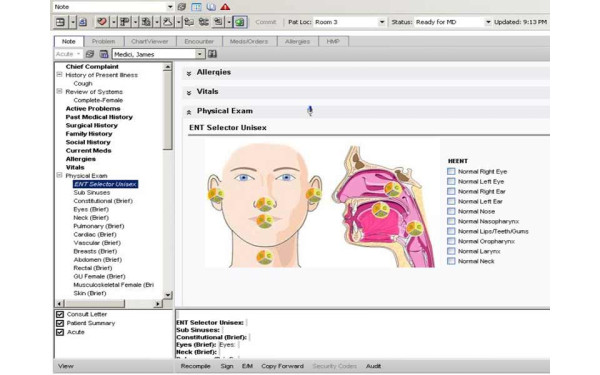This screenshot has width=600, height=375.
Task: Switch to the Meds/Orders tab
Action: (249, 41)
